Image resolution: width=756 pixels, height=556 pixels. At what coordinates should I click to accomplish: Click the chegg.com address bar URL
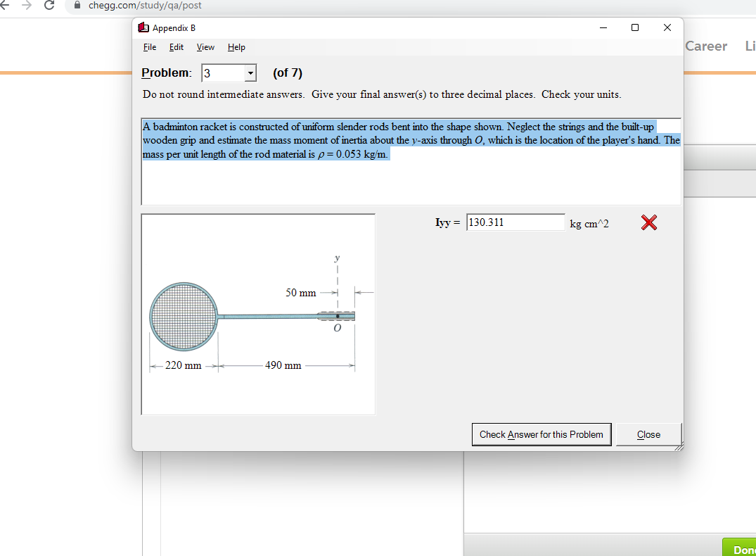pyautogui.click(x=145, y=6)
